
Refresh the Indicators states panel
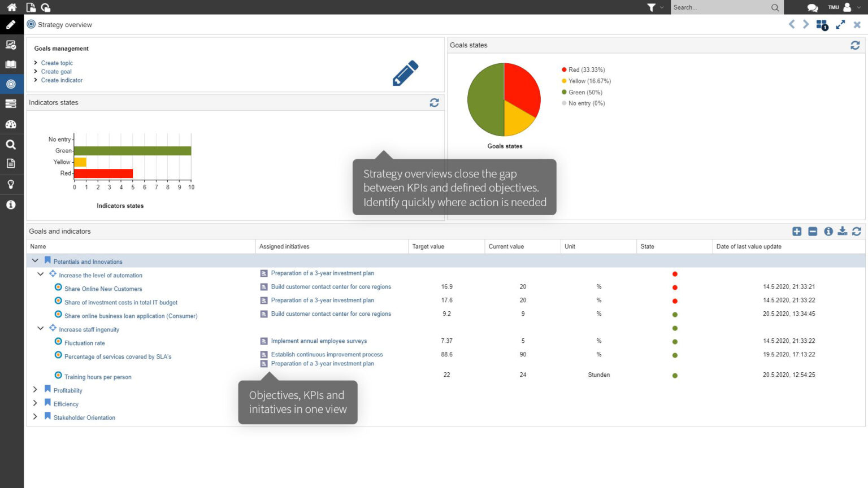434,103
